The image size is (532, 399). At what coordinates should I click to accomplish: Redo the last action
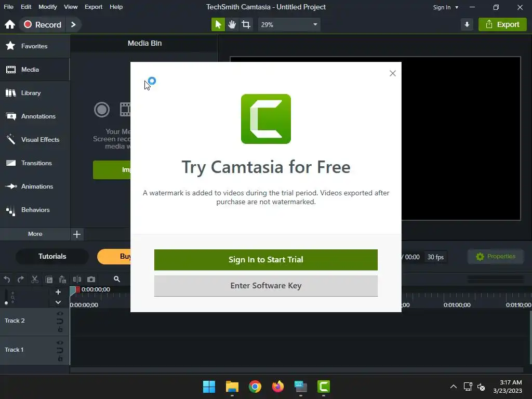pos(21,279)
